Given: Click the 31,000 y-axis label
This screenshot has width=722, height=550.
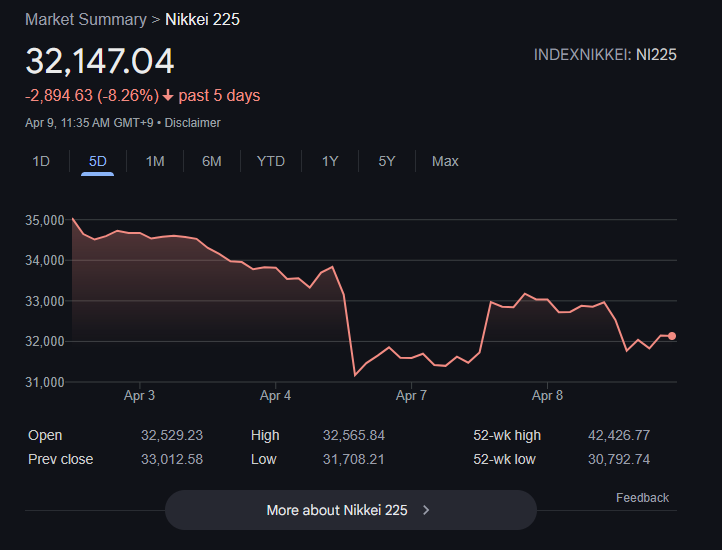Looking at the screenshot, I should tap(45, 382).
